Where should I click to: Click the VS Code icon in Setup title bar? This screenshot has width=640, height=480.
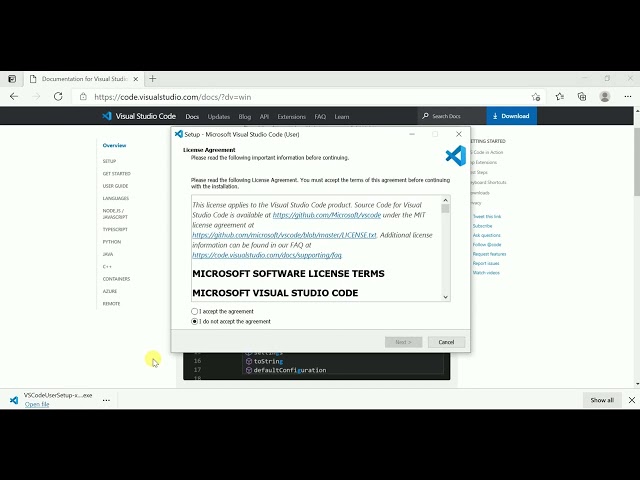point(178,134)
